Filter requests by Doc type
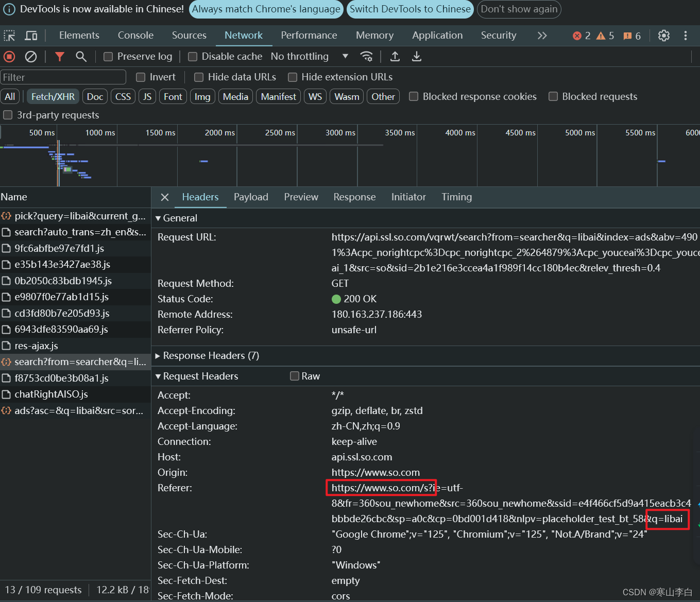This screenshot has width=700, height=602. pyautogui.click(x=95, y=97)
